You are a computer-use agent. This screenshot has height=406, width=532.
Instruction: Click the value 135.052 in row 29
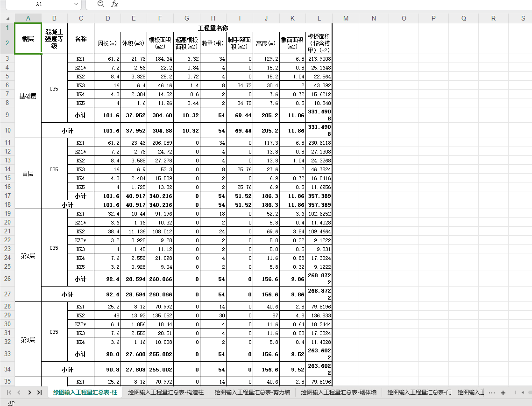coord(160,315)
